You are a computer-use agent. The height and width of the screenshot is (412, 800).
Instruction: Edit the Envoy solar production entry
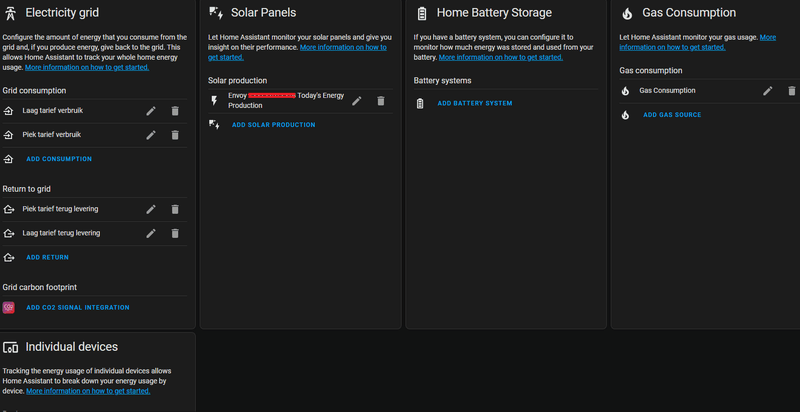tap(357, 100)
